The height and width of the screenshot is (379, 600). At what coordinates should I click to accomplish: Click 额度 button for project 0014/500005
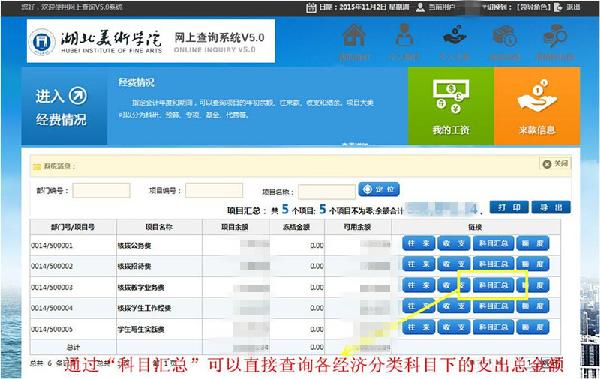(533, 327)
